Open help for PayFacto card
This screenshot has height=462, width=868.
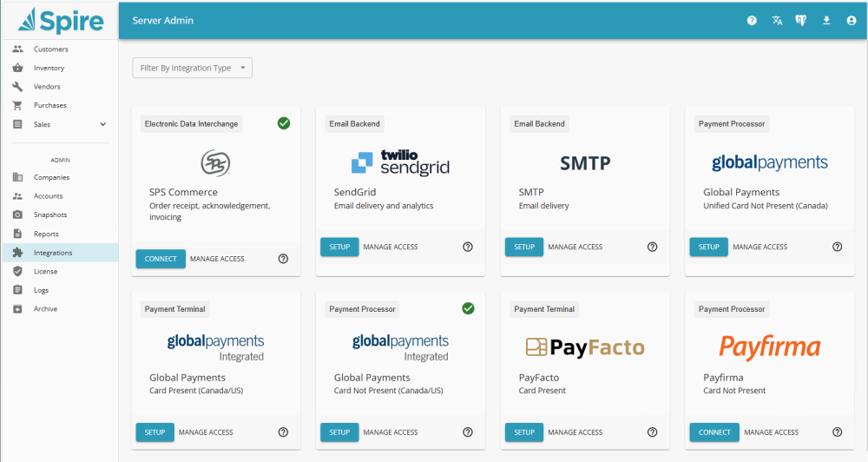point(653,432)
